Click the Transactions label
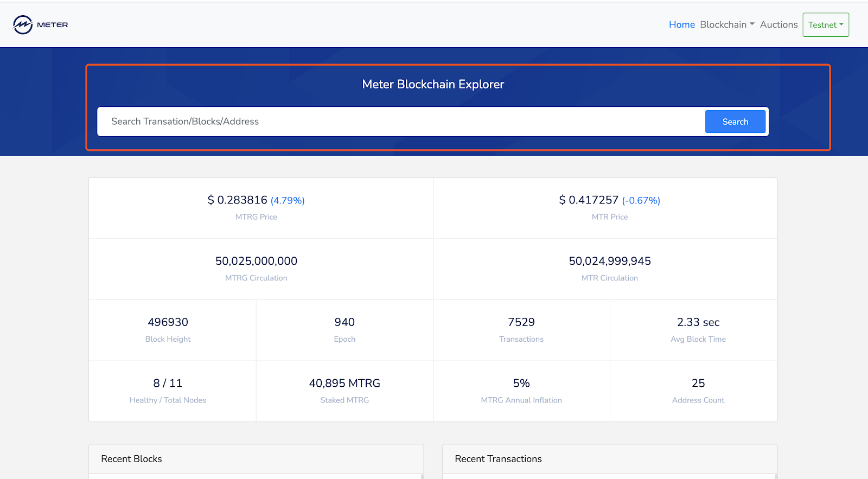Image resolution: width=868 pixels, height=479 pixels. pos(521,339)
